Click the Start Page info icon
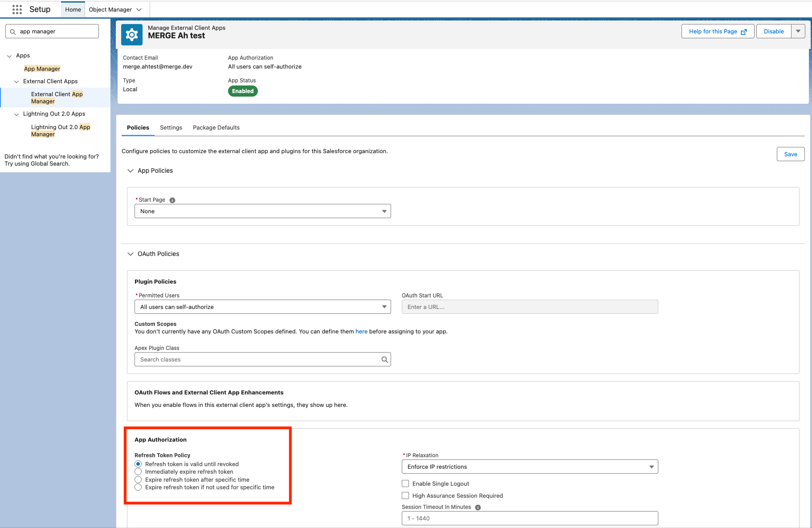Screen dimensions: 812x528 [x=172, y=200]
